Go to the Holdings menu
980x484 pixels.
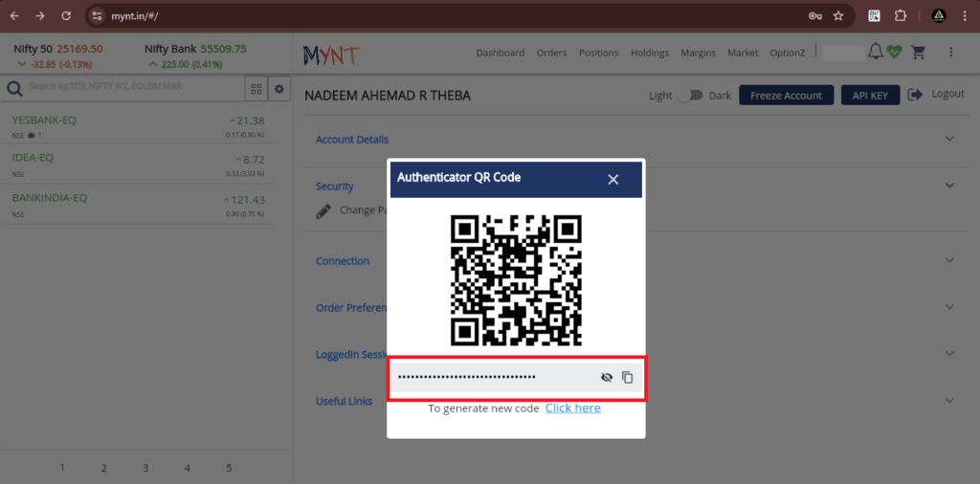click(x=649, y=53)
